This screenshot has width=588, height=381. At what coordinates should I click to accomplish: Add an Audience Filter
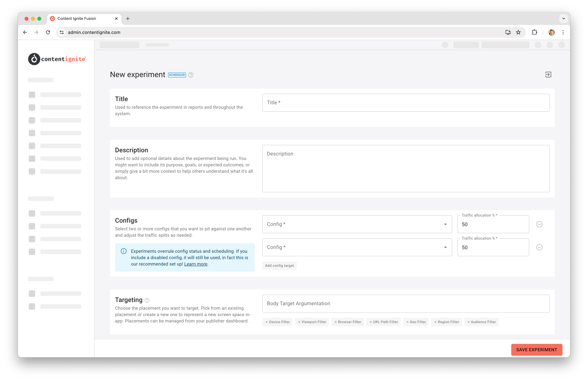click(482, 322)
